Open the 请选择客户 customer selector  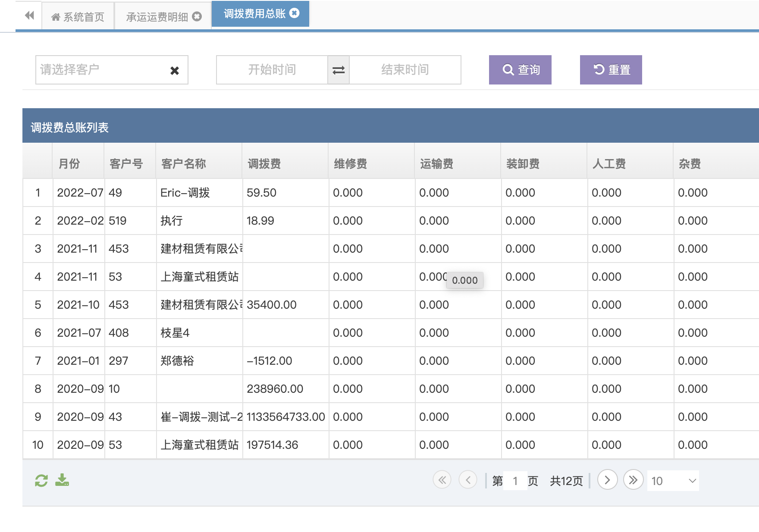coord(112,70)
